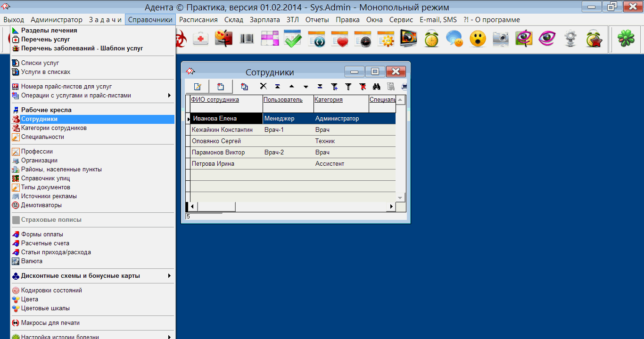Delete record with black X icon
Screen dimensions: 644x339
coord(263,87)
